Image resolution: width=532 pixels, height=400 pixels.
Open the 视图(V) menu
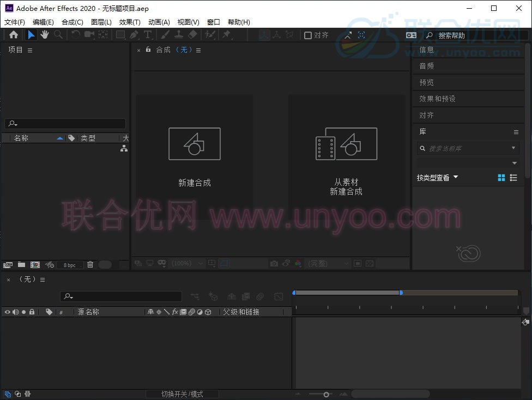[188, 22]
